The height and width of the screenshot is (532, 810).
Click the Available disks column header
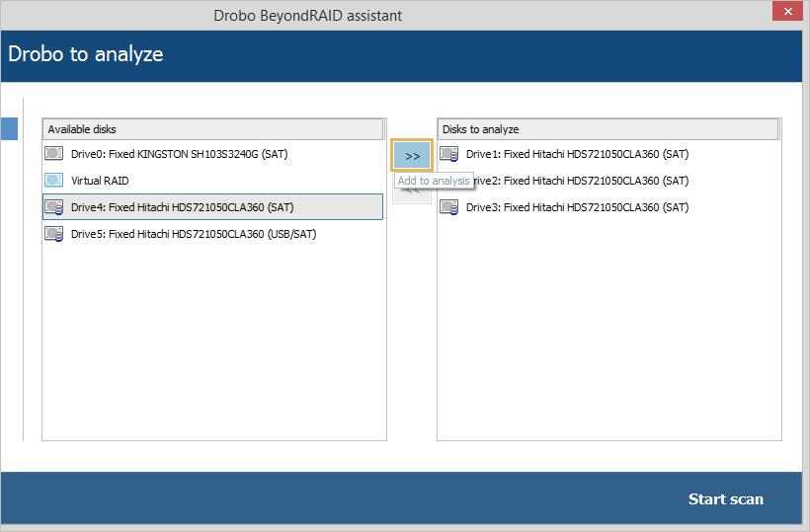point(212,129)
